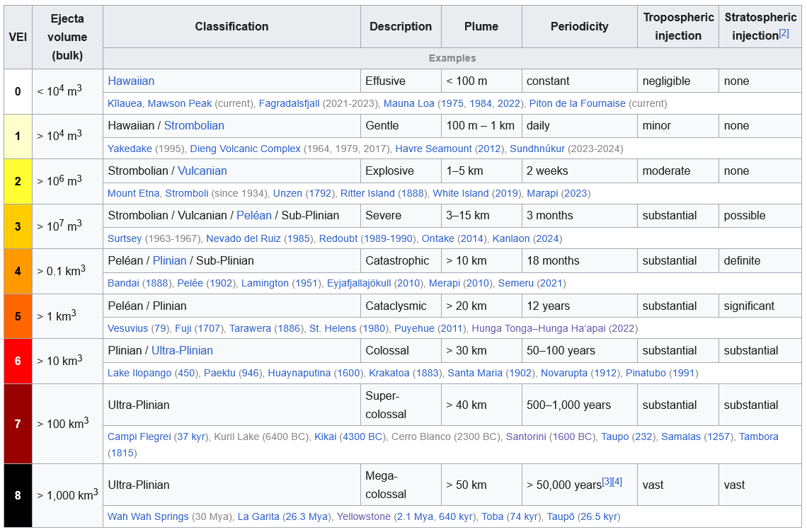Open the Bandai link
This screenshot has width=807, height=532.
pos(123,284)
